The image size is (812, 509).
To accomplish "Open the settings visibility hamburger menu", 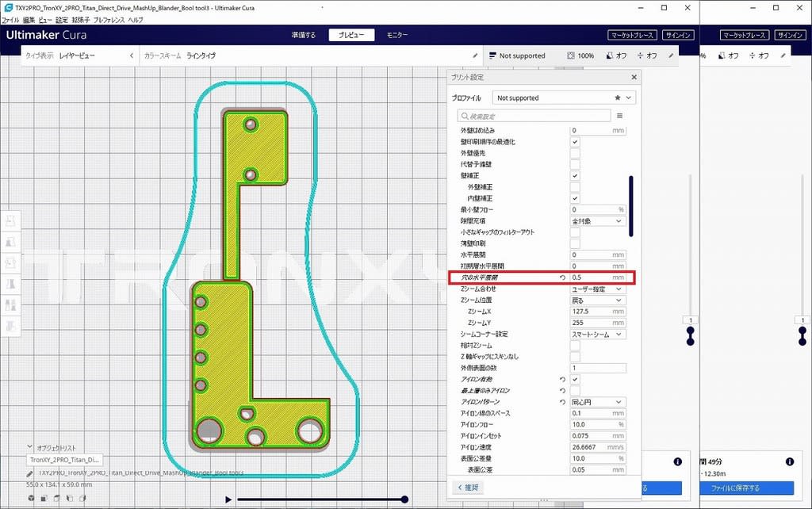I will [x=619, y=116].
